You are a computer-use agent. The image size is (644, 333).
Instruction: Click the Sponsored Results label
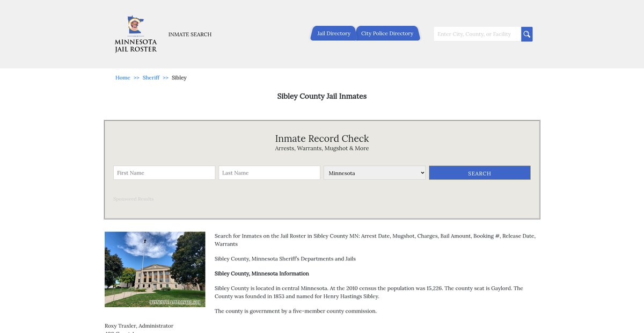click(133, 199)
